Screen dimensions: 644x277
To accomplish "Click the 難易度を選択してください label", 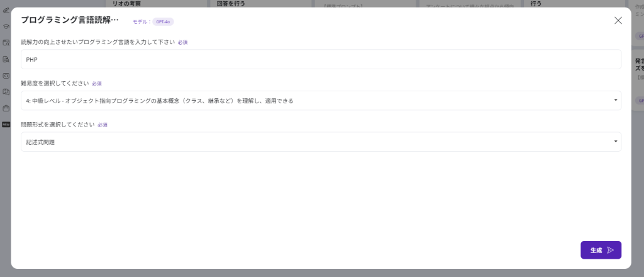I will coord(54,83).
